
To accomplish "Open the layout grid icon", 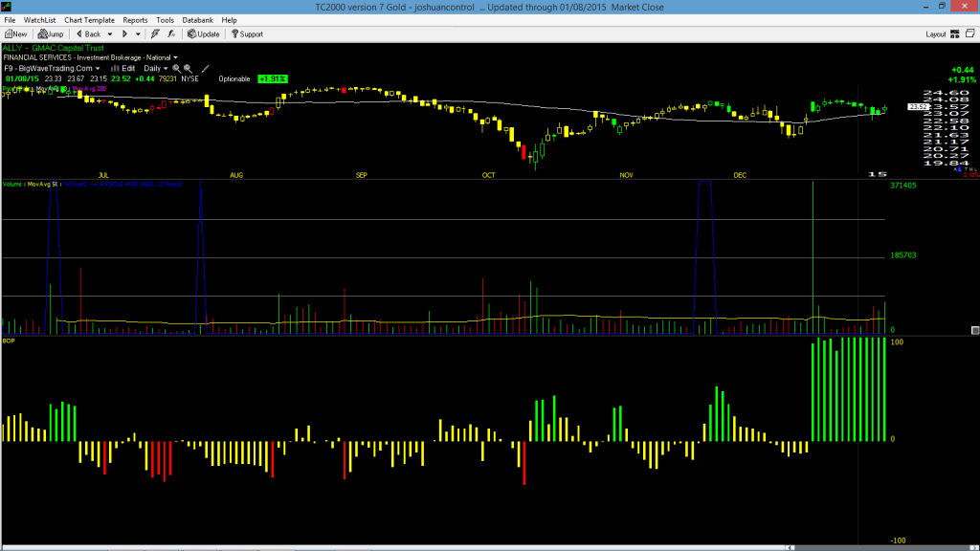I will (955, 34).
